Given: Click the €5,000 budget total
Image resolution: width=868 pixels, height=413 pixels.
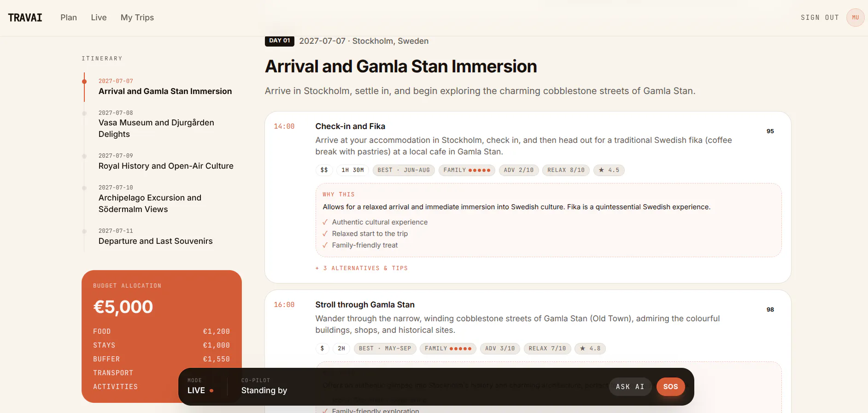Looking at the screenshot, I should point(123,307).
